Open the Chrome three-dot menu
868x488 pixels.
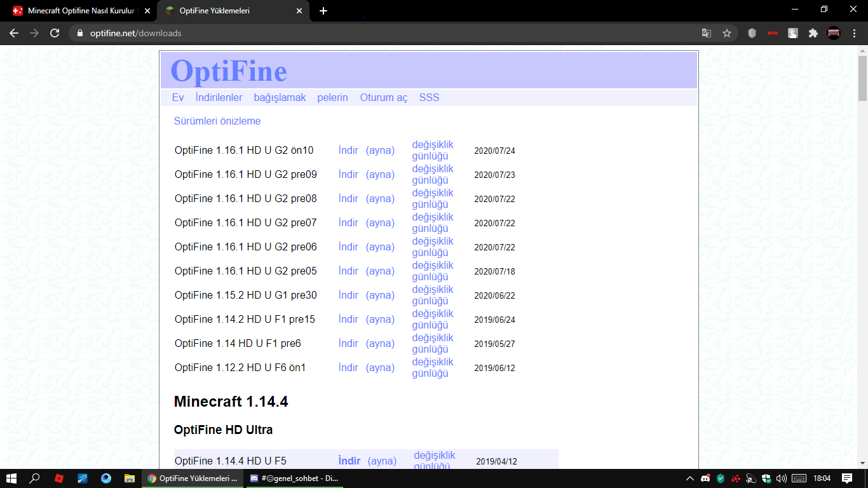853,33
